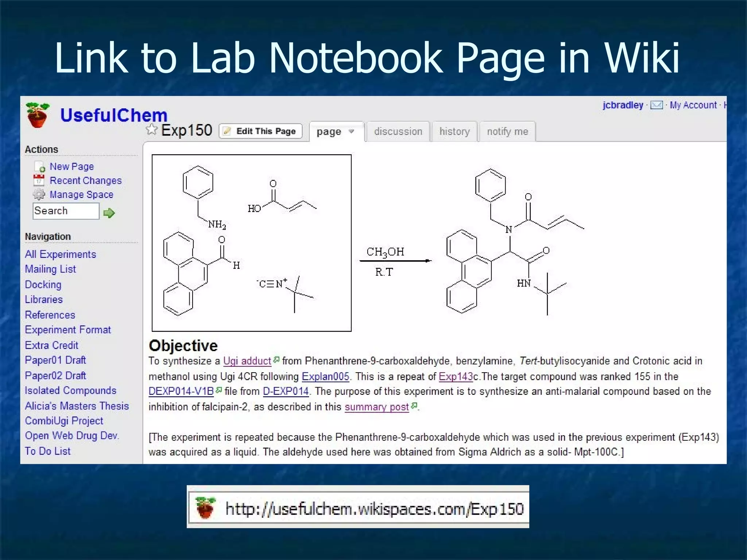
Task: Click the usefulchem.wikispaces.com/Exp150 URL text
Action: tap(375, 509)
